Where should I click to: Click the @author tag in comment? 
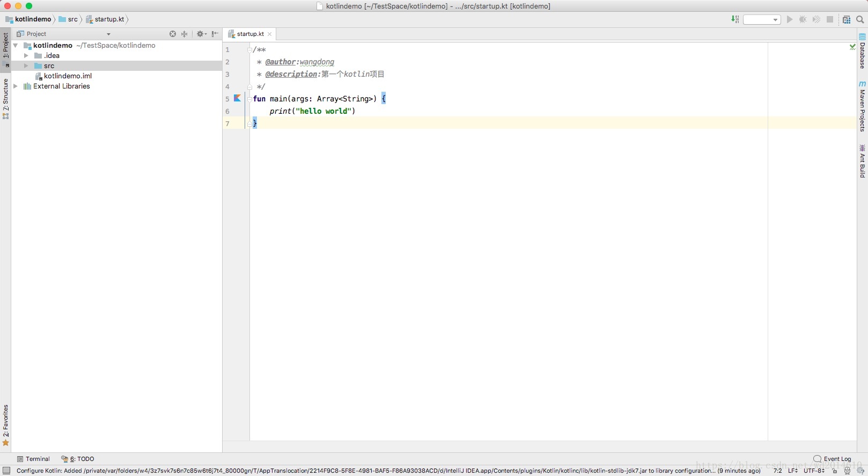[280, 62]
